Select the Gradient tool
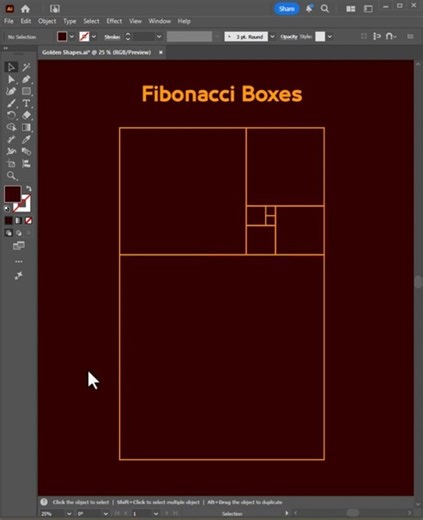The width and height of the screenshot is (423, 520). (x=26, y=127)
